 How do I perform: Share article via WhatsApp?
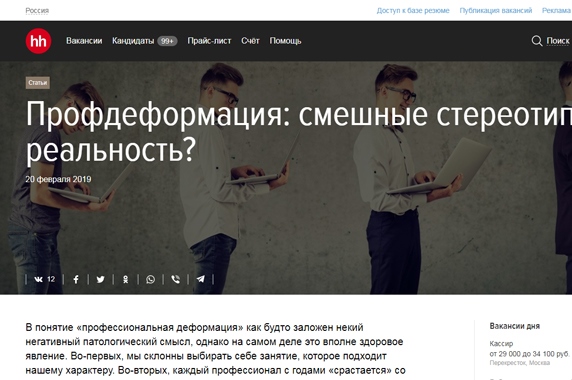point(150,279)
